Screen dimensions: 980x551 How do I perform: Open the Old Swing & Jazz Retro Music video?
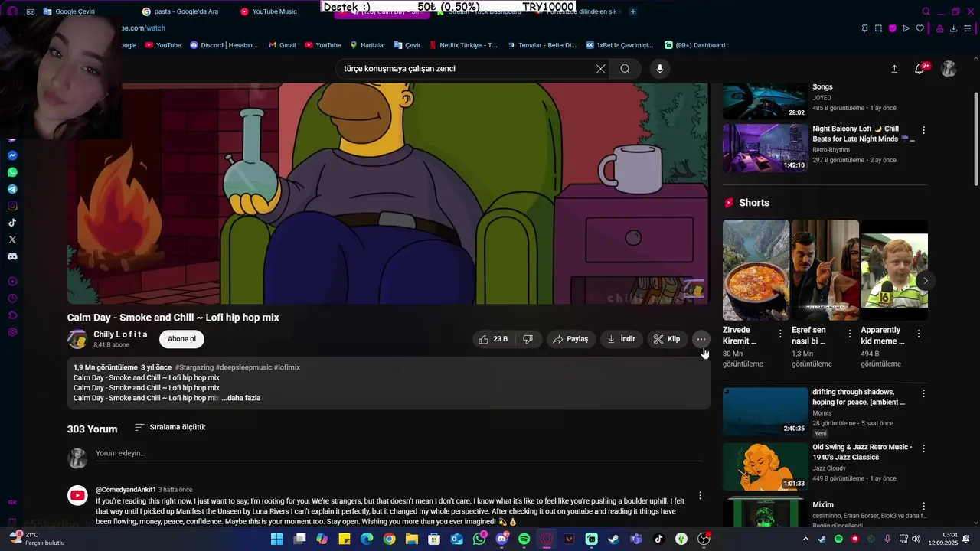pyautogui.click(x=765, y=466)
